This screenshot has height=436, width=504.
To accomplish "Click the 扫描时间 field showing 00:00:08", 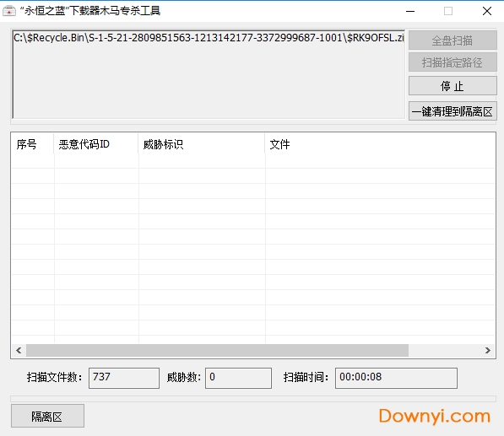I will 396,378.
